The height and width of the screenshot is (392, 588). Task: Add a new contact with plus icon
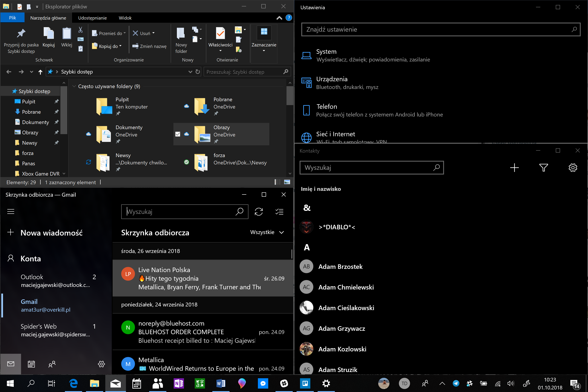pyautogui.click(x=514, y=167)
